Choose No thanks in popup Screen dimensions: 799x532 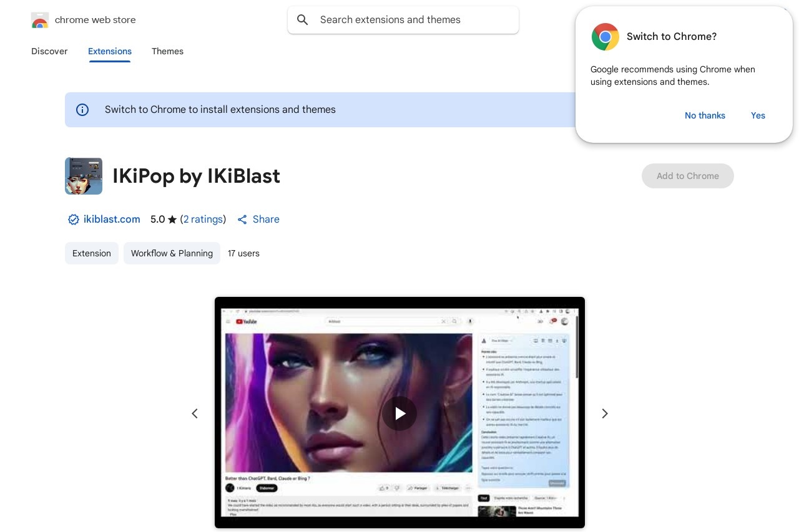pyautogui.click(x=705, y=115)
